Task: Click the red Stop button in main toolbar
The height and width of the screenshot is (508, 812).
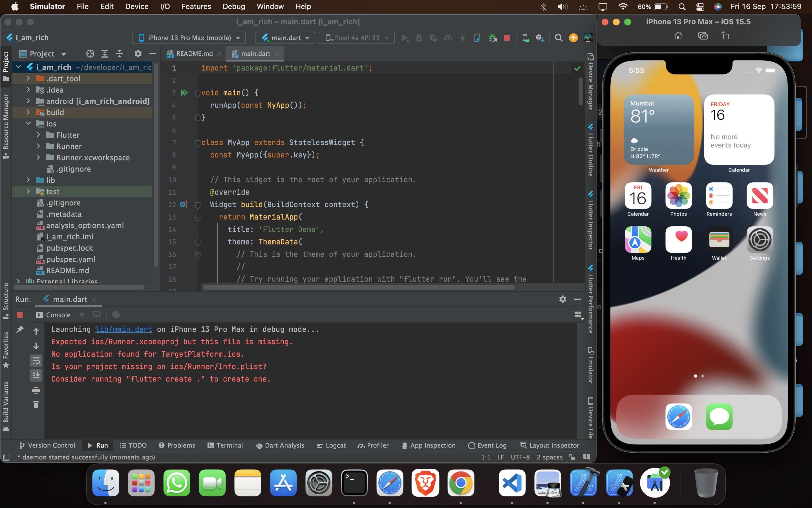Action: [507, 38]
